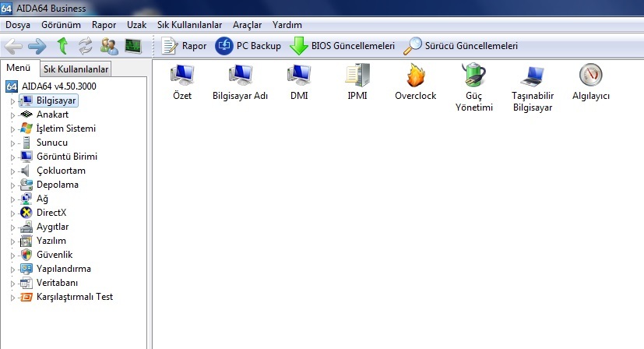
Task: Expand the Güvenlik tree node
Action: coord(12,256)
